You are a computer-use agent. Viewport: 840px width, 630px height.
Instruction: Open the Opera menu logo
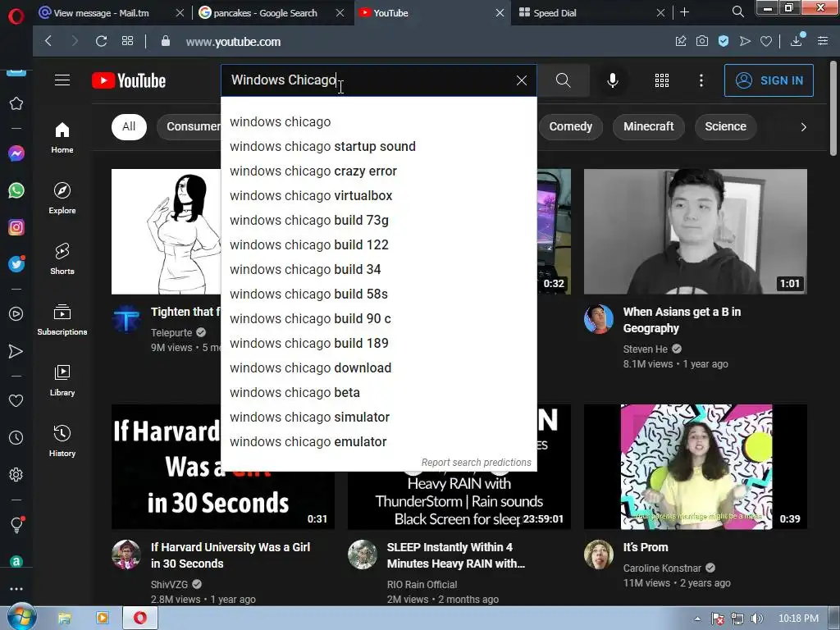16,15
